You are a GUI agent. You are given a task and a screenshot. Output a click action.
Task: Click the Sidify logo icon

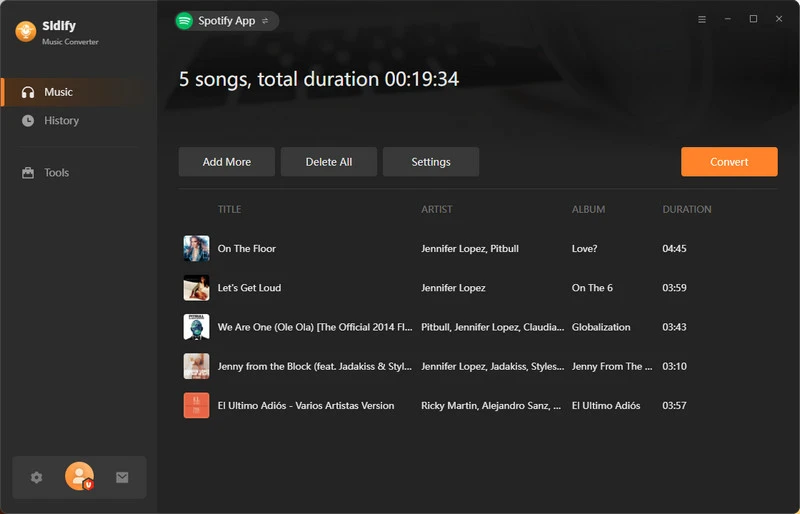pyautogui.click(x=26, y=32)
